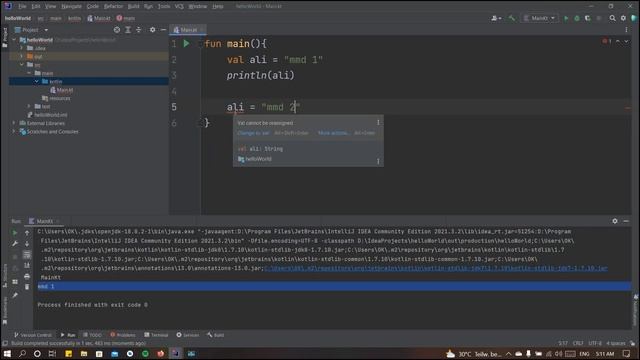Click UTF-8 encoding in status bar
Image resolution: width=640 pixels, height=360 pixels.
pos(595,343)
